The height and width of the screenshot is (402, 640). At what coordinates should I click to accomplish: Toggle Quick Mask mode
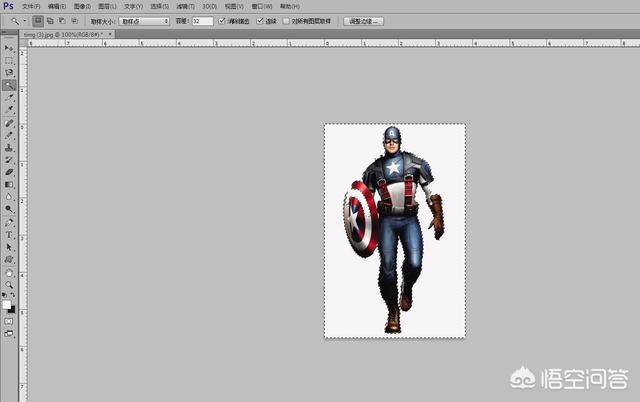[x=9, y=322]
